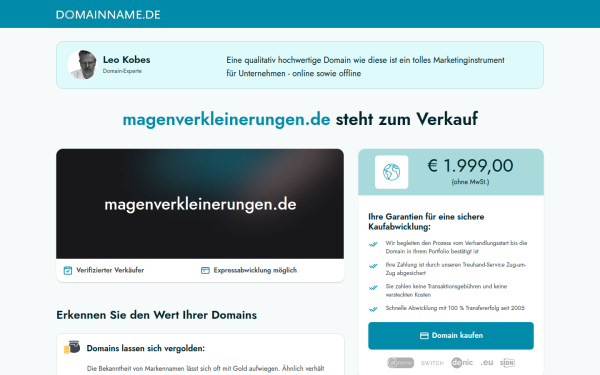This screenshot has width=600, height=375.
Task: Click the globe icon beside the price
Action: 391,172
